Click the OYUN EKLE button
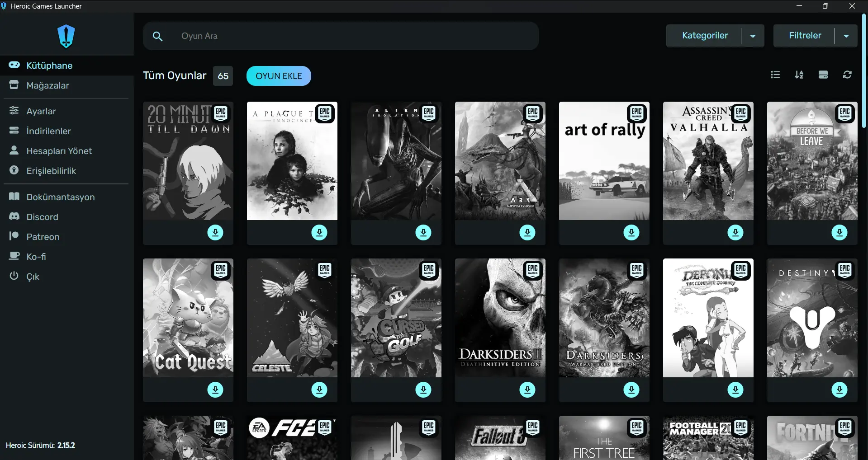This screenshot has width=868, height=460. 279,76
